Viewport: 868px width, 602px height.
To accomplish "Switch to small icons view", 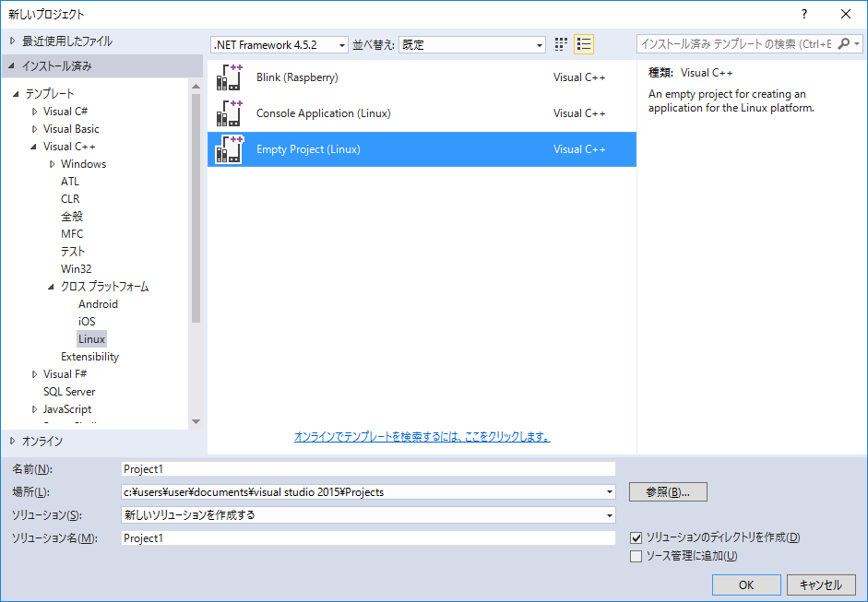I will [x=561, y=44].
